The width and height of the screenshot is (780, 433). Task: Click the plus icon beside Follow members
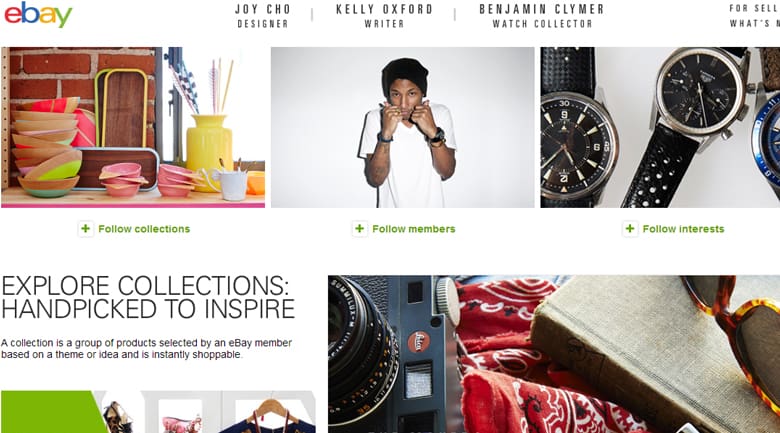click(360, 229)
